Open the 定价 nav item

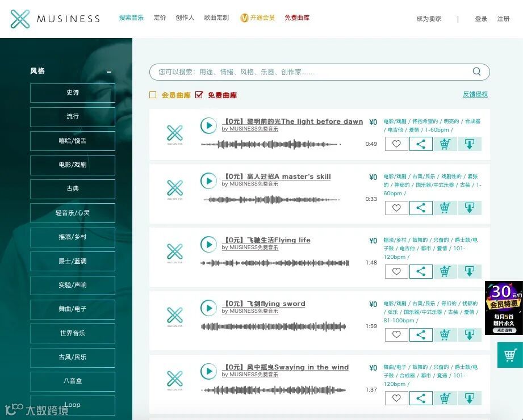coord(160,18)
